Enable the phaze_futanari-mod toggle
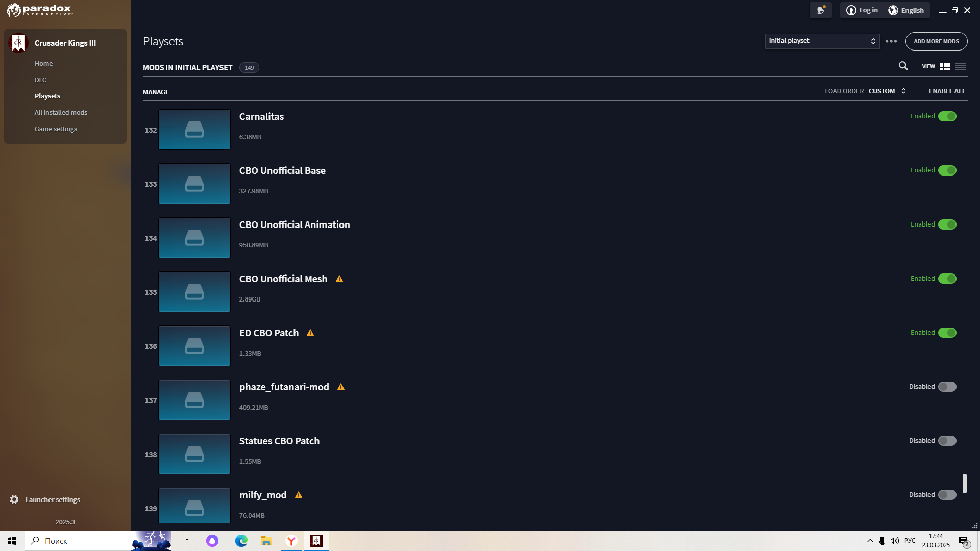Image resolution: width=980 pixels, height=551 pixels. [x=947, y=387]
